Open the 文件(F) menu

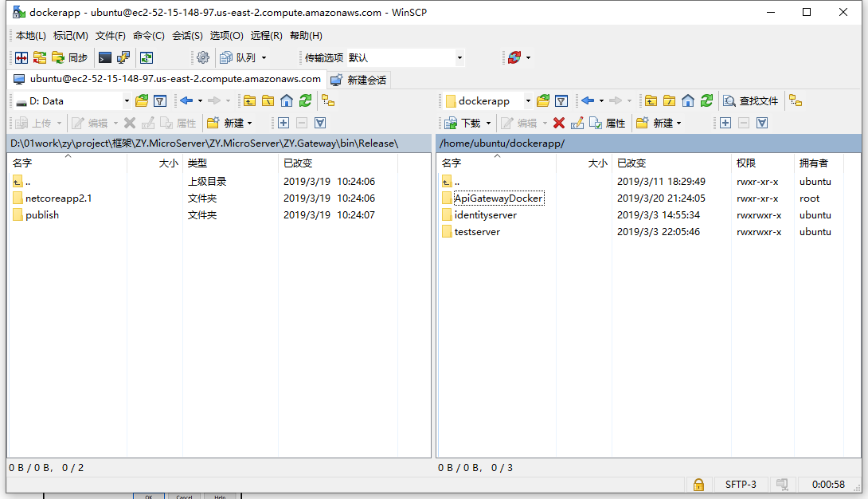pyautogui.click(x=110, y=35)
